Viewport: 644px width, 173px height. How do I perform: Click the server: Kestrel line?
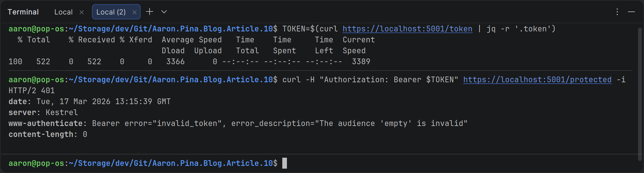(43, 113)
